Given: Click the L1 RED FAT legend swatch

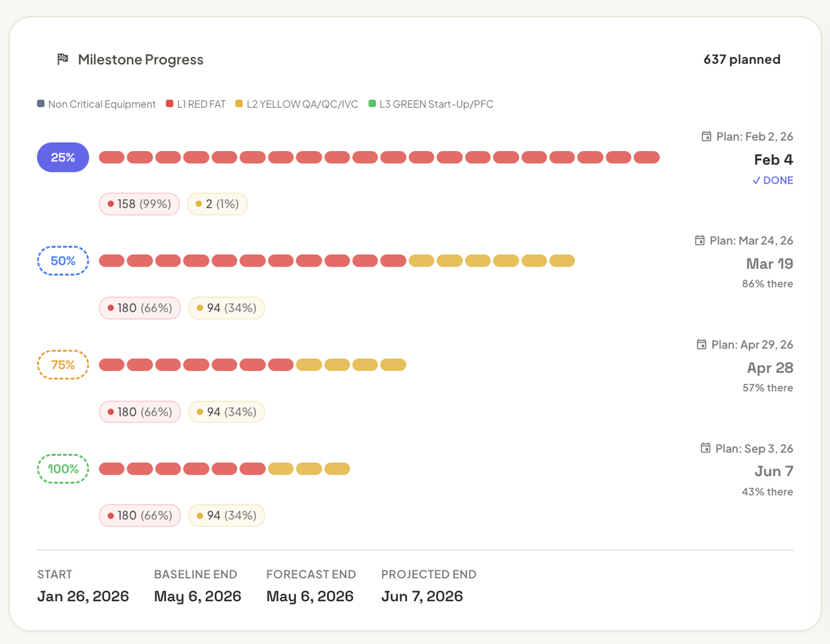Looking at the screenshot, I should 170,104.
